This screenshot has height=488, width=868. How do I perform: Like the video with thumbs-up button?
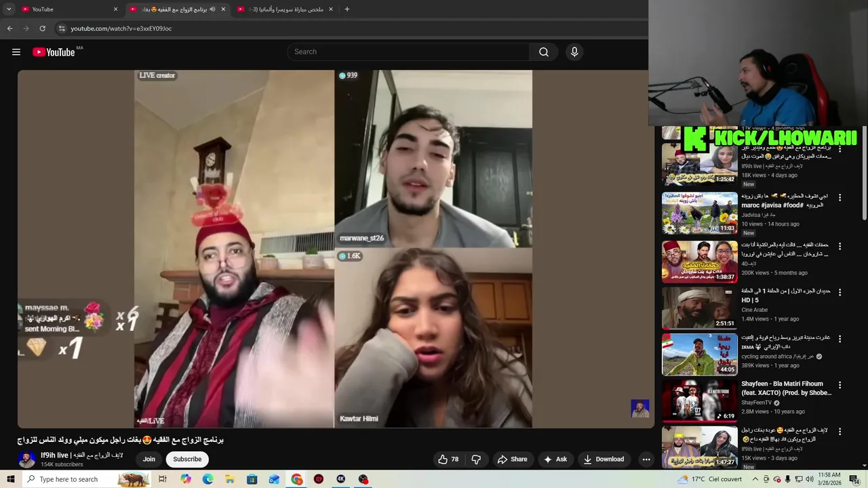point(448,459)
